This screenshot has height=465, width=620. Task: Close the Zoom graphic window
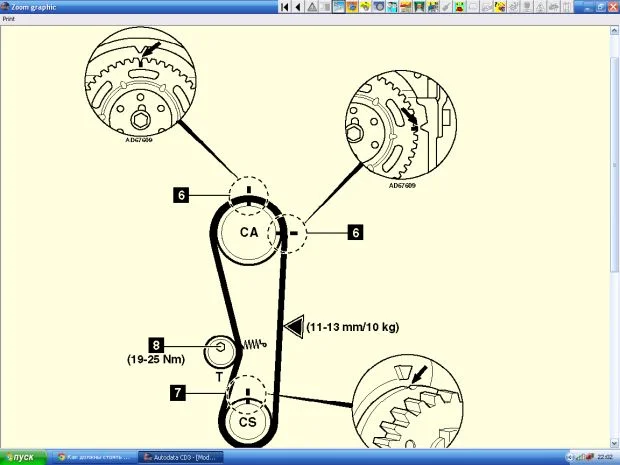tap(612, 7)
